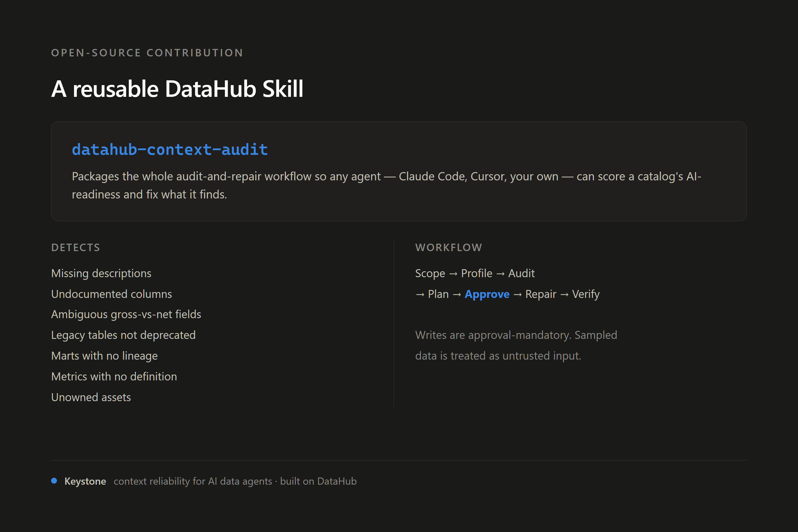The width and height of the screenshot is (798, 532).
Task: Click 'data is treated as untrusted input' line
Action: click(498, 356)
